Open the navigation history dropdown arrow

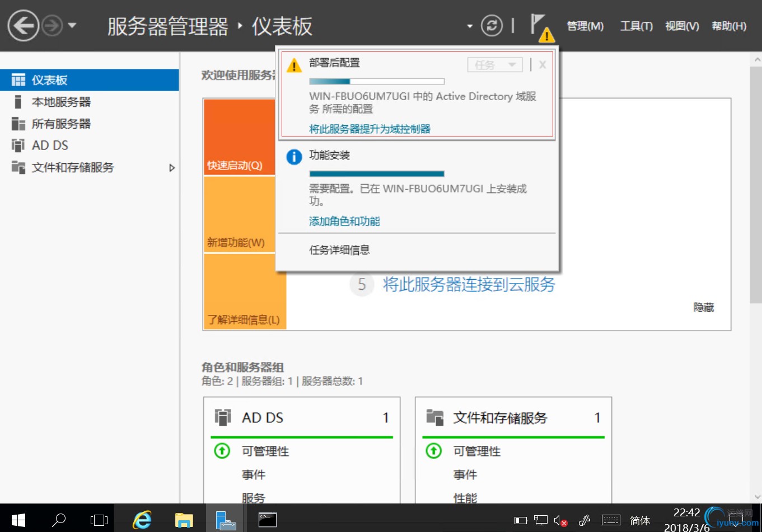click(x=72, y=26)
